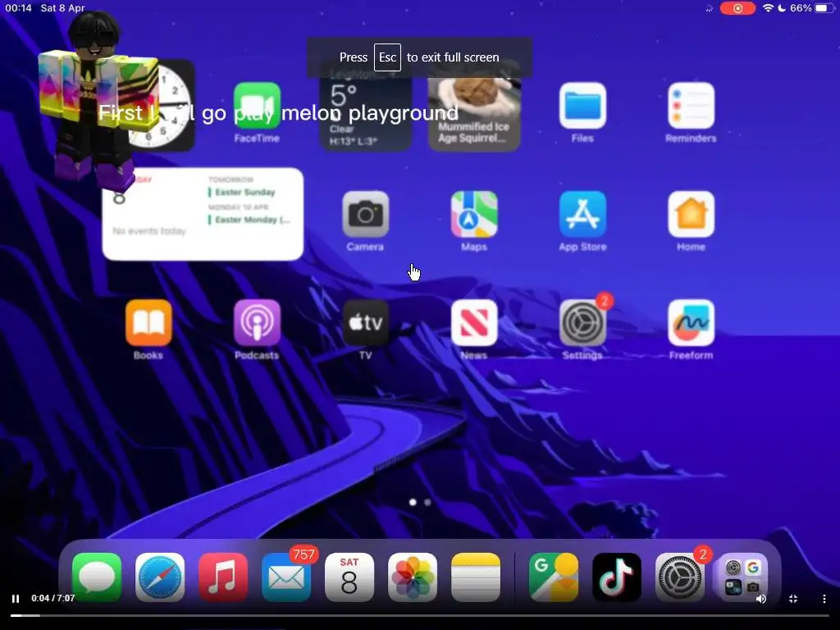Open Messages in the dock
The height and width of the screenshot is (630, 840).
pyautogui.click(x=97, y=577)
